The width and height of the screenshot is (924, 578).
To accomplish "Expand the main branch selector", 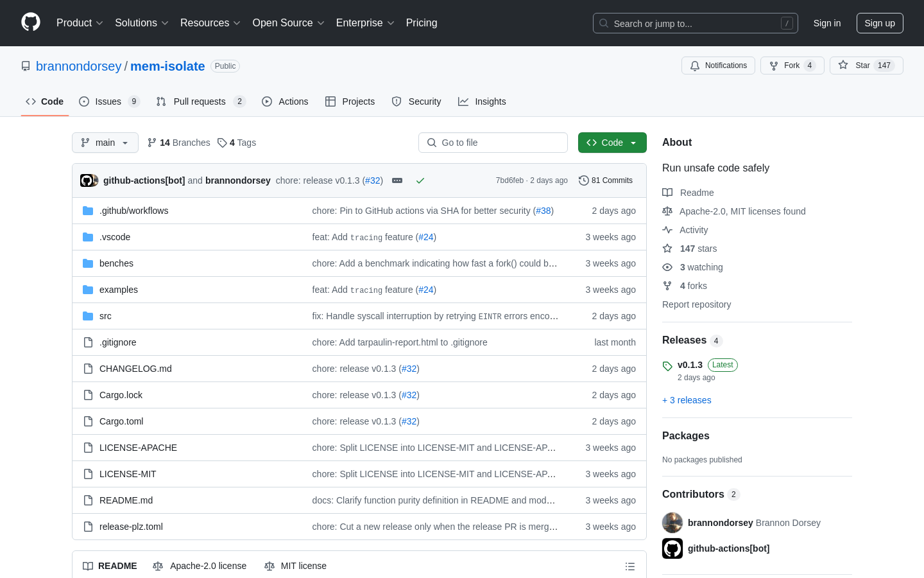I will coord(105,143).
